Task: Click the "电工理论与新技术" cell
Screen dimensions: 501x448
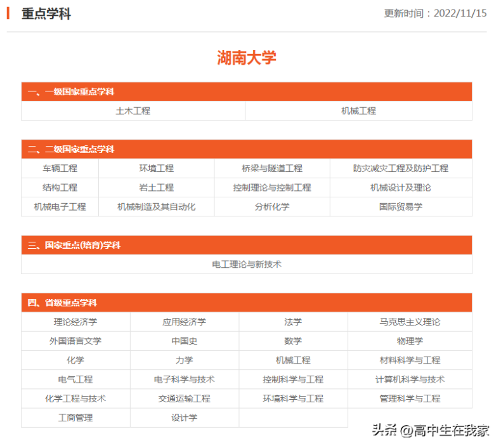Action: (247, 265)
